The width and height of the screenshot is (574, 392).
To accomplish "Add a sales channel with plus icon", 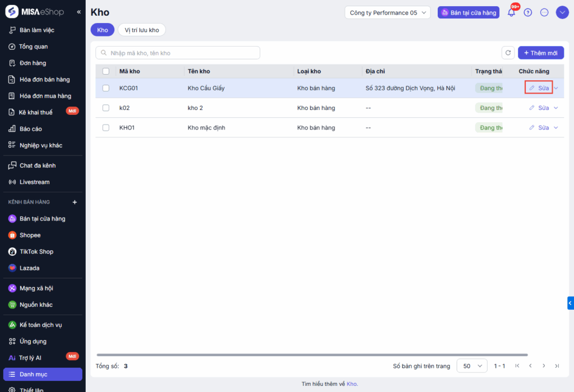I will pyautogui.click(x=75, y=202).
